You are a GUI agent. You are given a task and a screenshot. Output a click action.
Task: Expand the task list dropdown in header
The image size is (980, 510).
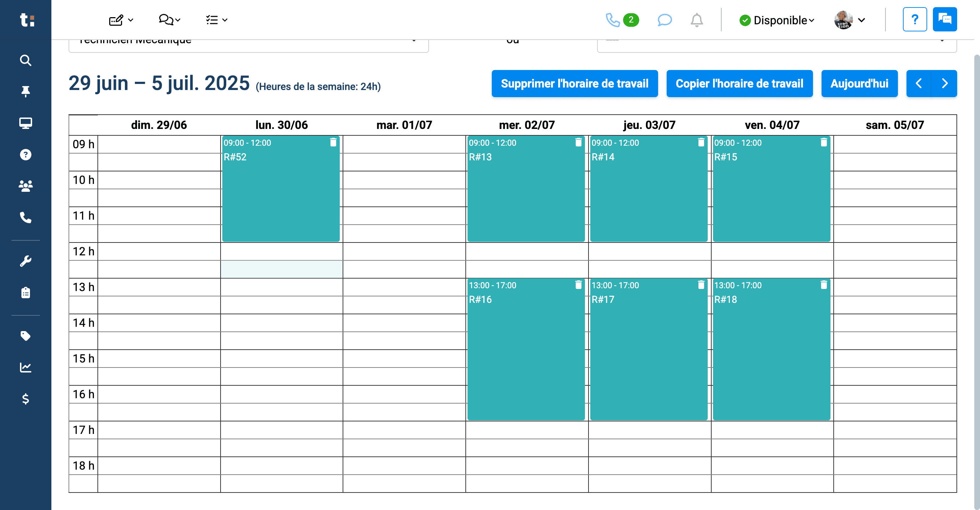217,20
